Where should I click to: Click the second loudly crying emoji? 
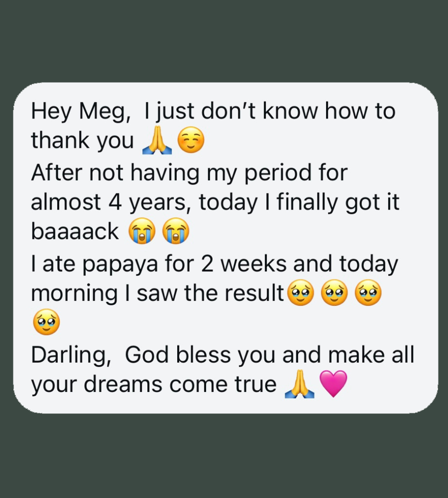click(x=176, y=231)
